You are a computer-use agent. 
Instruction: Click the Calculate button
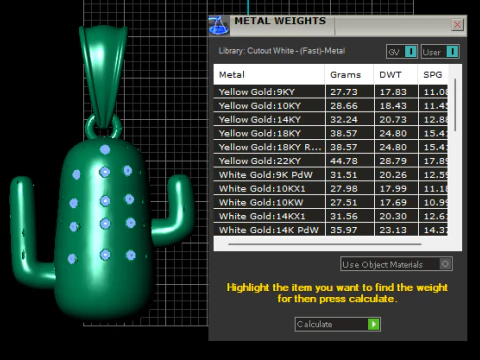click(338, 324)
